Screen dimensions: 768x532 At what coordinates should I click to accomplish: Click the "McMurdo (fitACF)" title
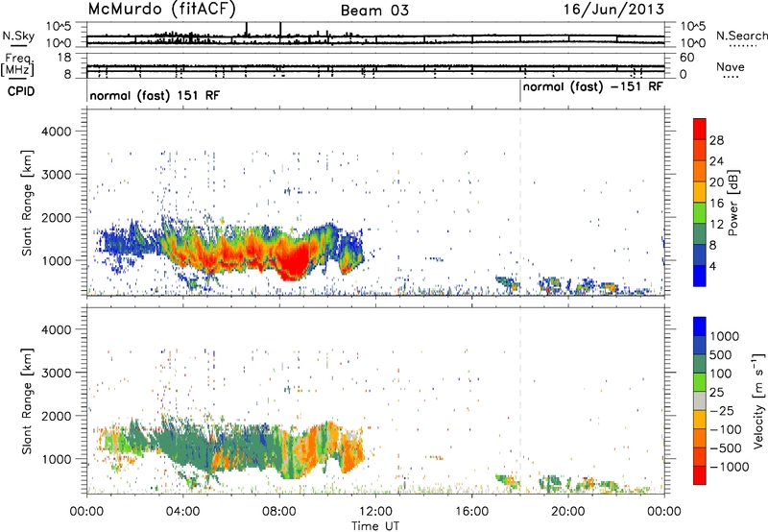tap(162, 9)
